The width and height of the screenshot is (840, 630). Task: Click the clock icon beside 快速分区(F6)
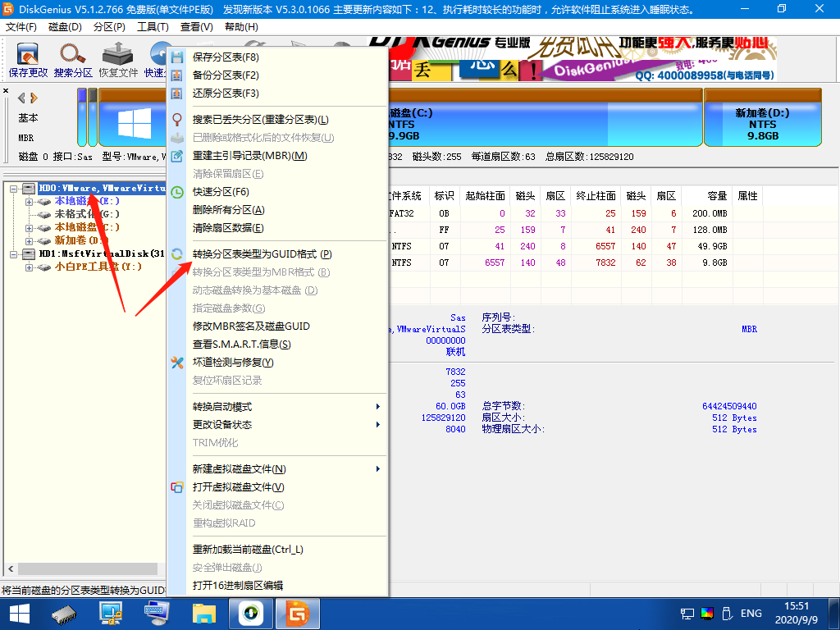(176, 192)
